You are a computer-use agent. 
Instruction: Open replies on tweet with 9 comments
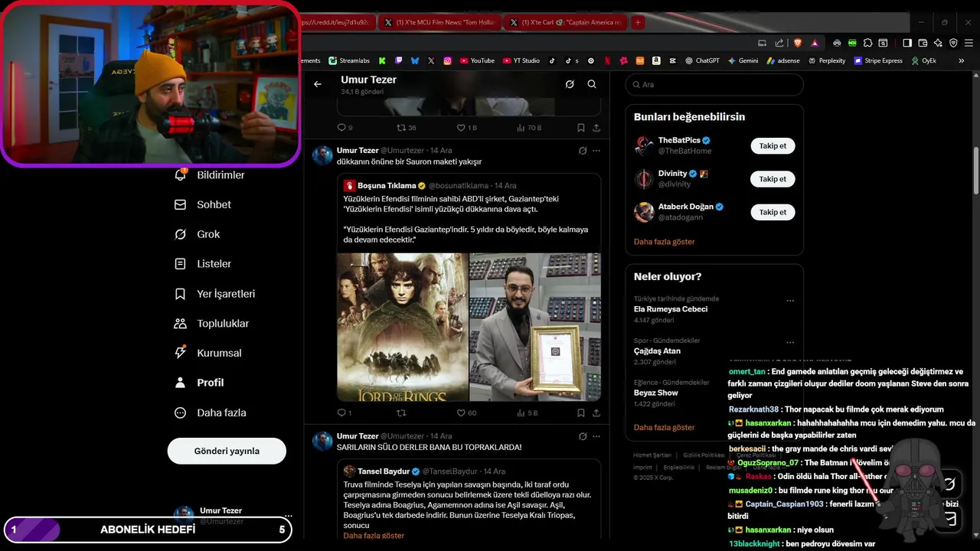click(x=345, y=128)
